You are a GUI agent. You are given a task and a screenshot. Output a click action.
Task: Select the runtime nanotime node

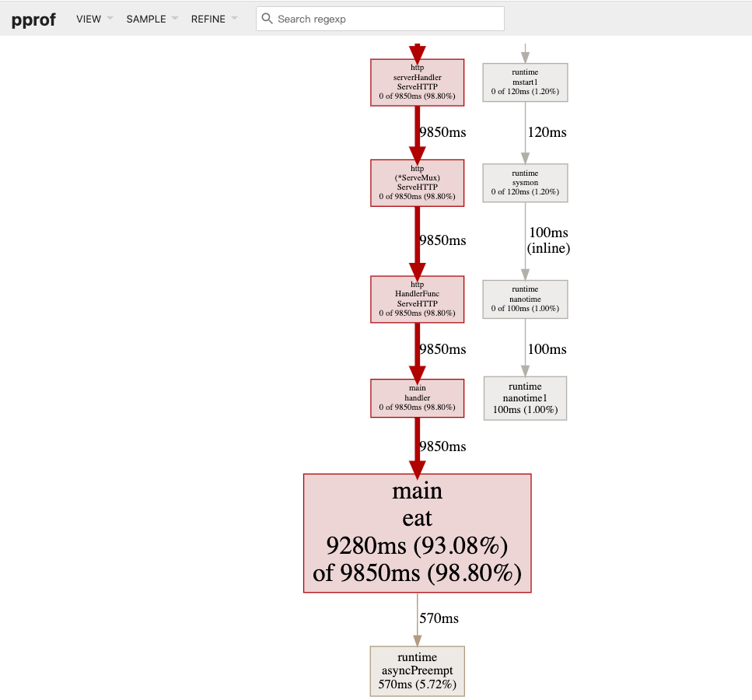(525, 299)
